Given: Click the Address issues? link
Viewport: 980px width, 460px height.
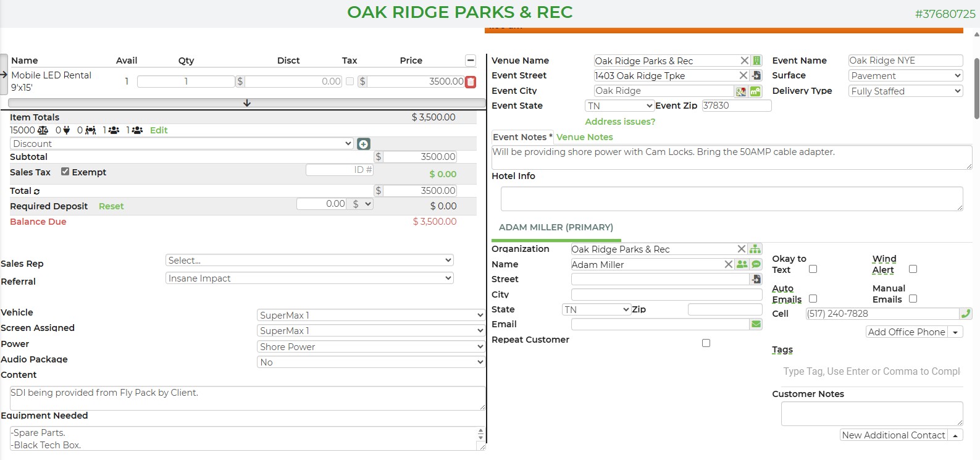Looking at the screenshot, I should pyautogui.click(x=620, y=122).
